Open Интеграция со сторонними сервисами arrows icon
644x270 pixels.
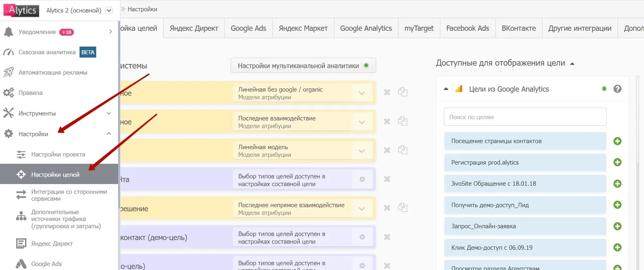21,195
